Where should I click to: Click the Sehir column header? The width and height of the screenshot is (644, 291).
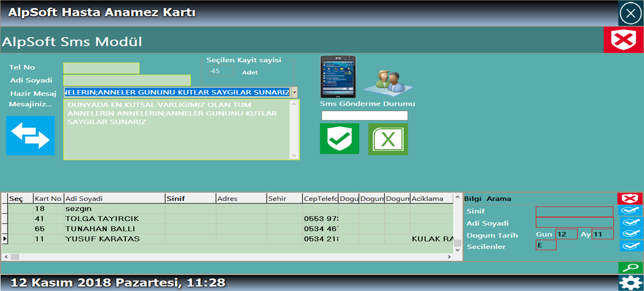coord(284,198)
